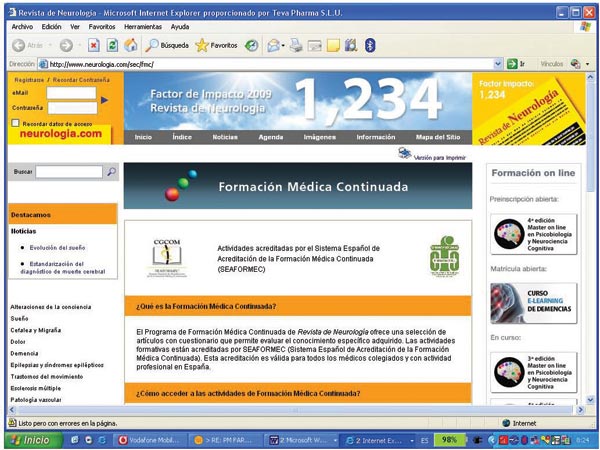This screenshot has height=450, width=600.
Task: Open the Ver menu
Action: point(75,27)
